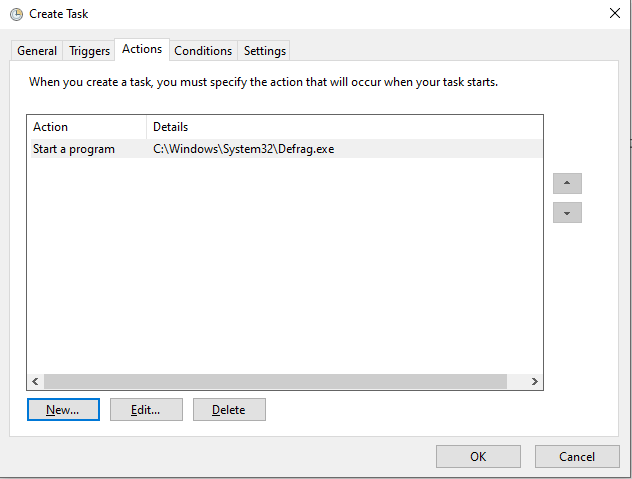
Task: Move the action down with arrow button
Action: pos(567,213)
